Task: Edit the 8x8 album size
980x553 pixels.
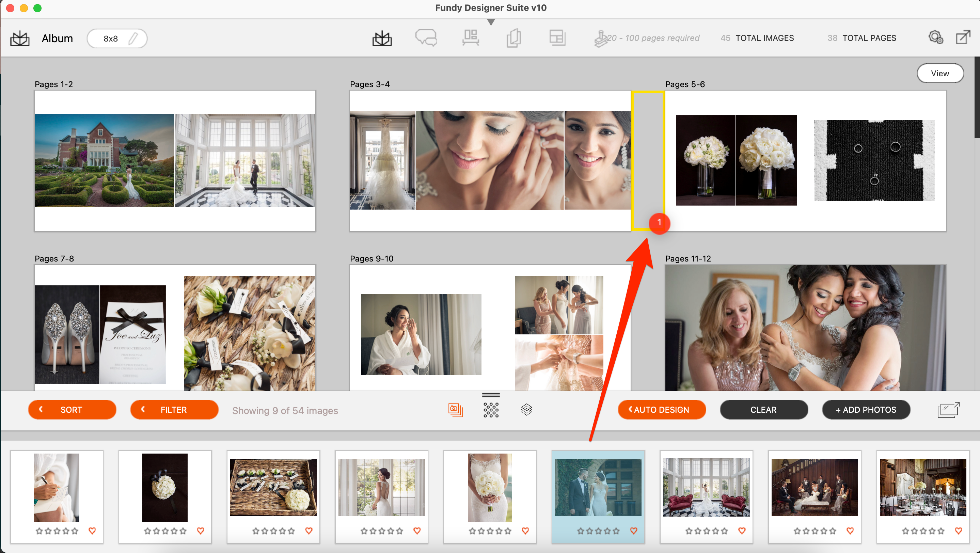Action: pos(117,38)
